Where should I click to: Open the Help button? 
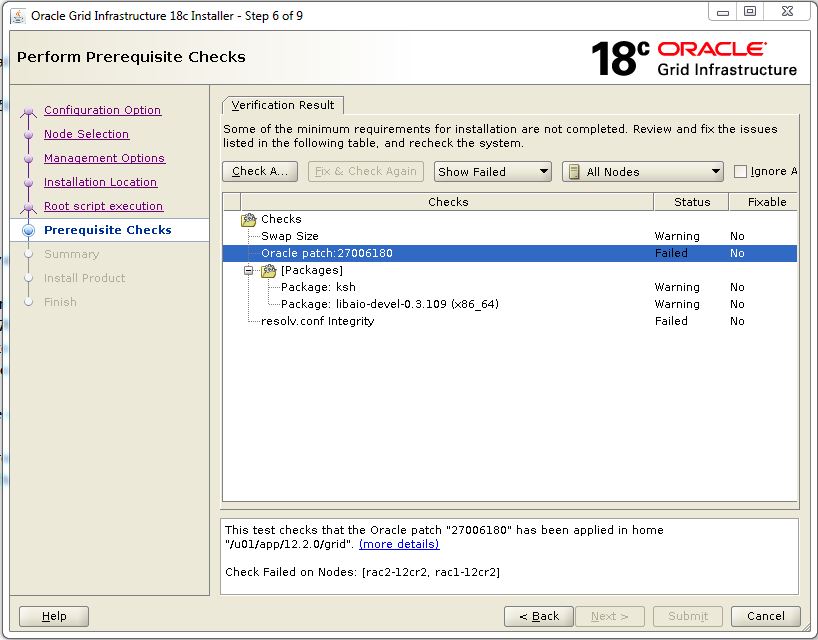pyautogui.click(x=54, y=616)
